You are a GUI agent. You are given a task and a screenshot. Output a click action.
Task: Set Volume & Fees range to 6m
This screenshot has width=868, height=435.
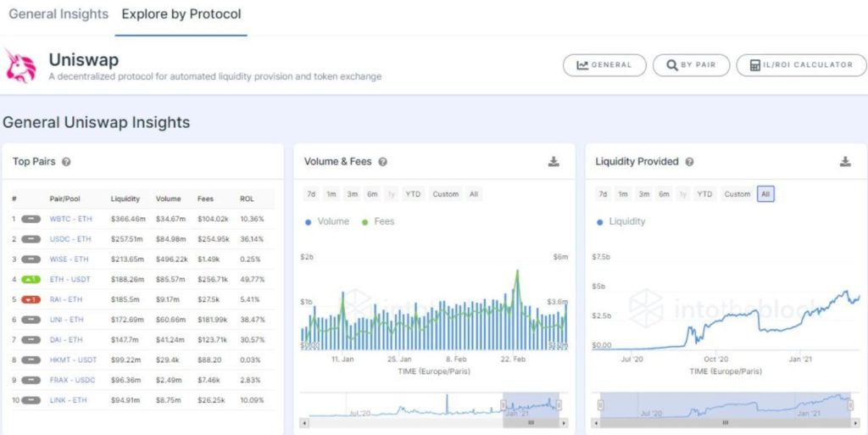click(373, 194)
